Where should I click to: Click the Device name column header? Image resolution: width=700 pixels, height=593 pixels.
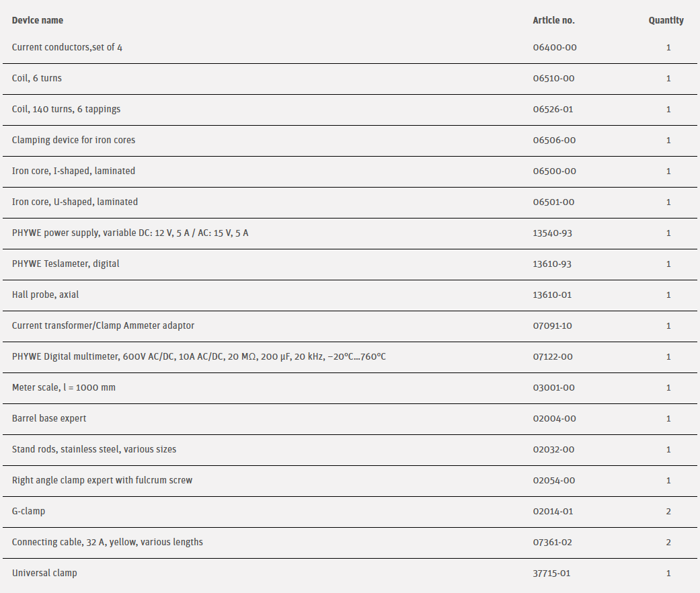pos(38,20)
